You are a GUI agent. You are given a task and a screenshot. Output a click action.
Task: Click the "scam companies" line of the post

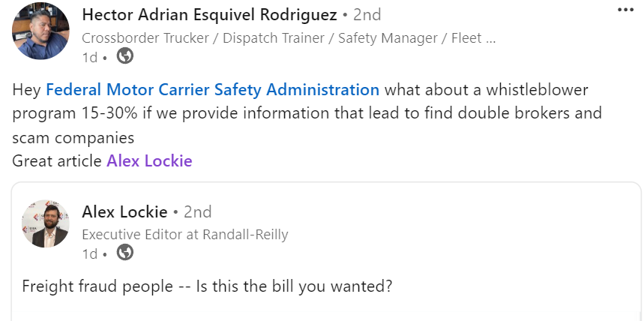[x=73, y=138]
